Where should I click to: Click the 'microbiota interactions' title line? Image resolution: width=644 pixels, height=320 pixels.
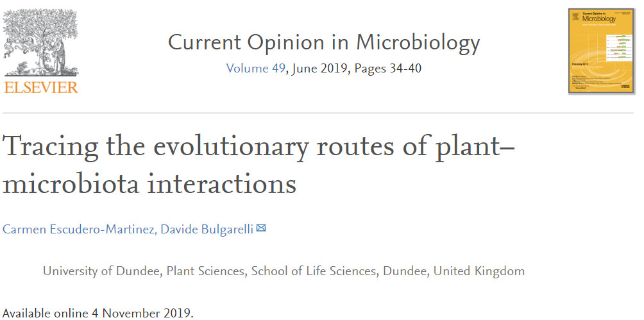pyautogui.click(x=149, y=185)
